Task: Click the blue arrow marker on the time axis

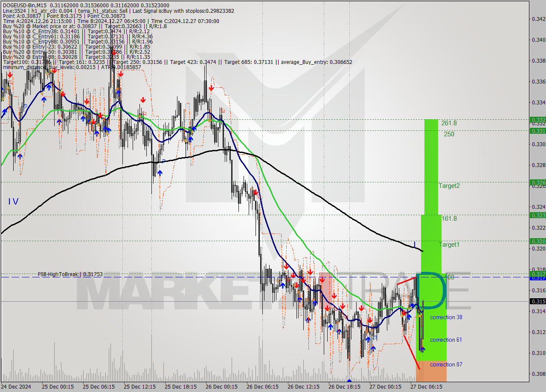Action: coord(349,380)
